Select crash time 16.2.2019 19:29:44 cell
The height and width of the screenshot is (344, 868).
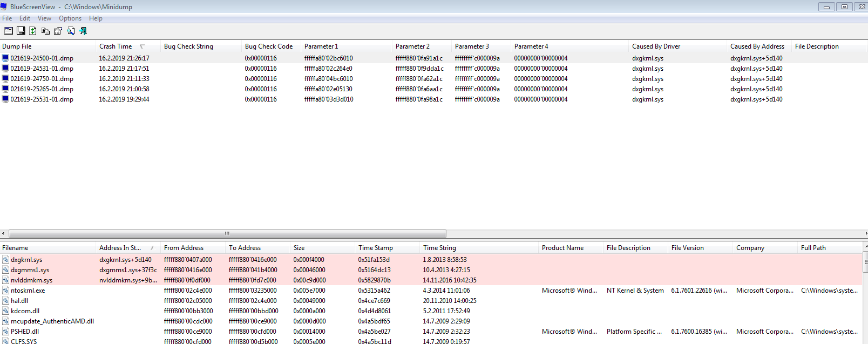(124, 99)
